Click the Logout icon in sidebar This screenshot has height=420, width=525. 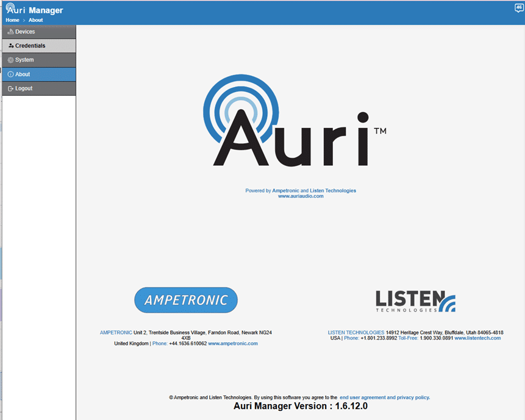pos(11,88)
